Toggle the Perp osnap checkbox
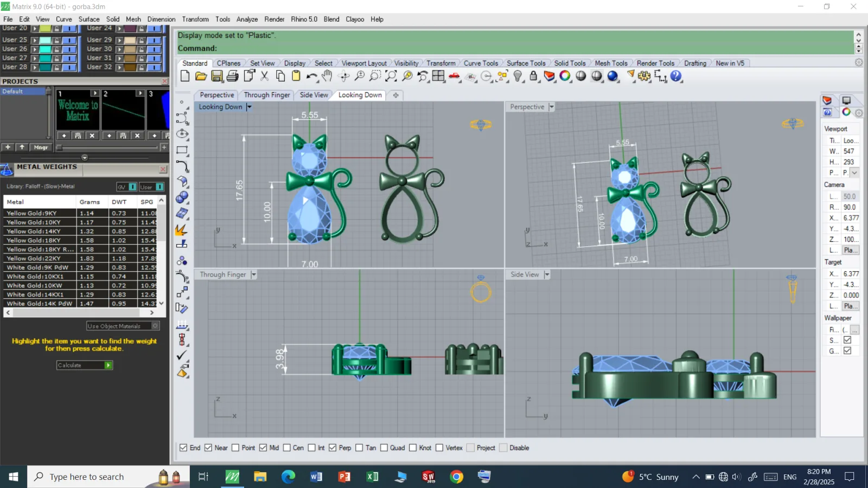This screenshot has width=868, height=488. (333, 448)
